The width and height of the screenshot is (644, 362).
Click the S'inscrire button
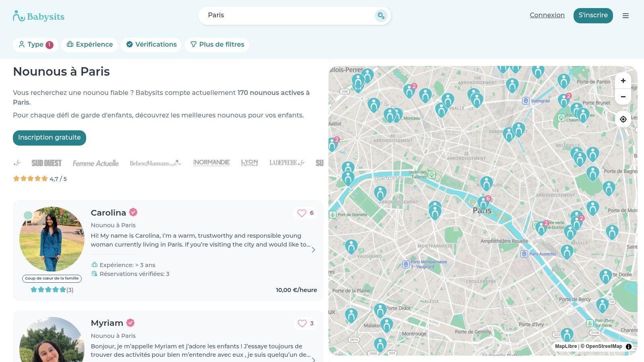(x=593, y=16)
